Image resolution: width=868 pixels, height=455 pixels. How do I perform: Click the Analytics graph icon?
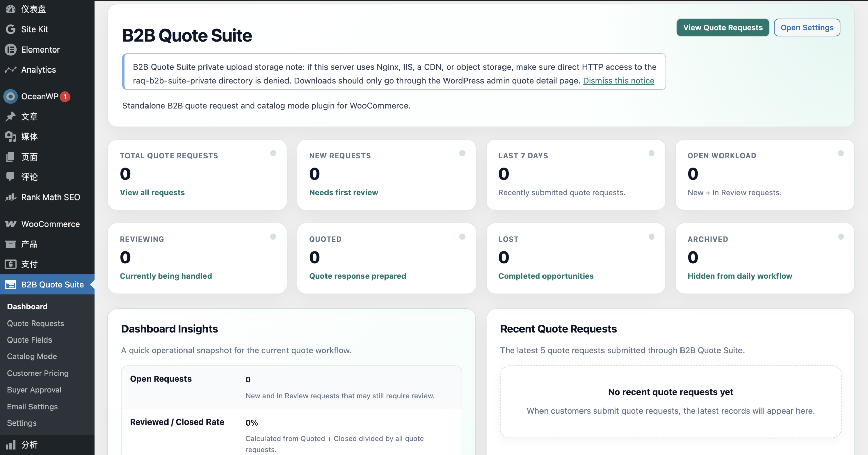click(11, 69)
